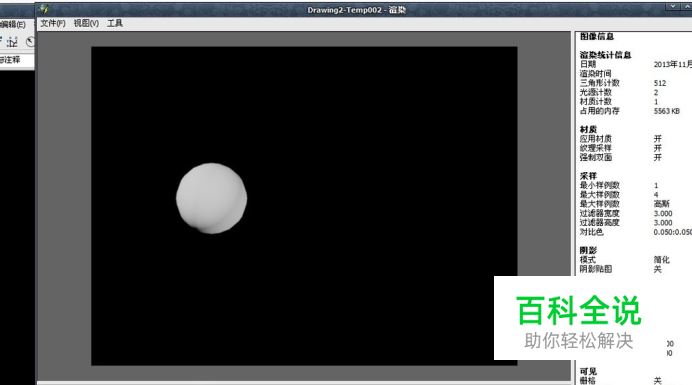The image size is (692, 385).
Task: Select the 最小样例数 label
Action: (600, 185)
